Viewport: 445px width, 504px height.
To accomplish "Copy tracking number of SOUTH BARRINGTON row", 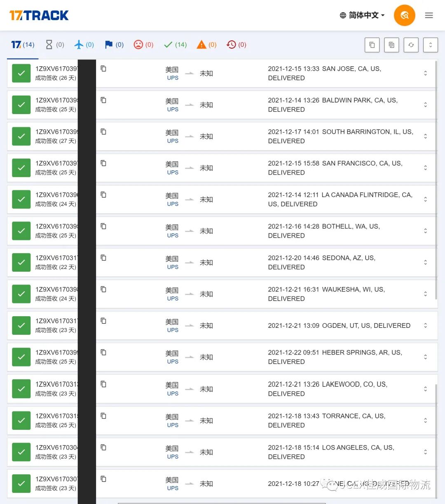I will pyautogui.click(x=103, y=131).
